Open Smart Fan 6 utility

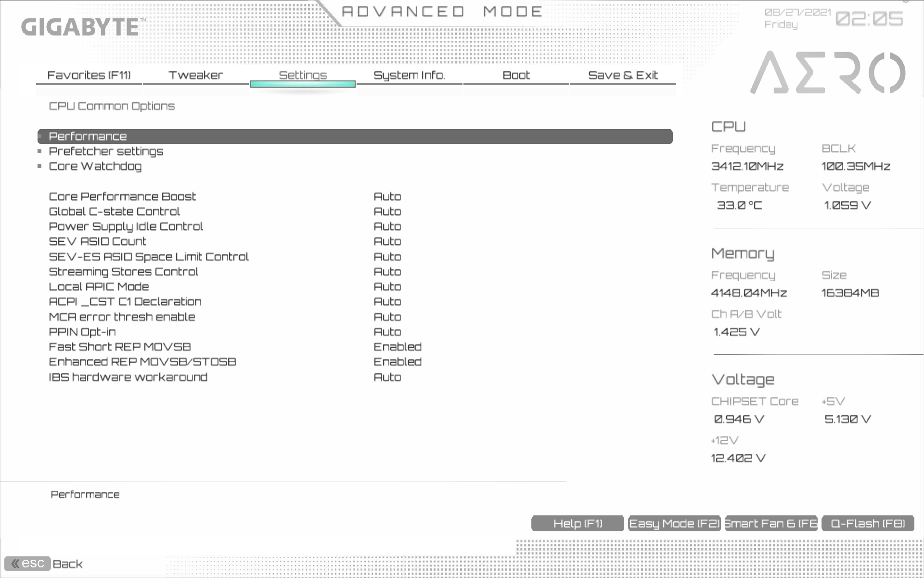pyautogui.click(x=771, y=524)
